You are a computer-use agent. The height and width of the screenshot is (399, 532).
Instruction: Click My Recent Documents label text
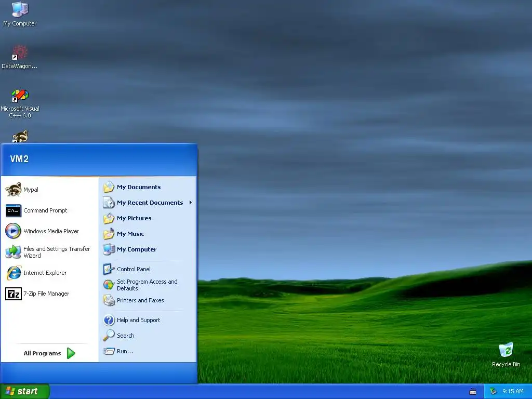[x=150, y=203]
